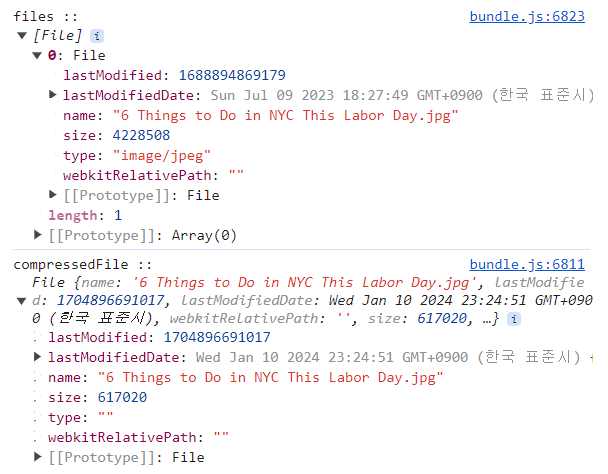Select webkitRelativePath under '0: File'
Image resolution: width=608 pixels, height=474 pixels.
tap(153, 176)
